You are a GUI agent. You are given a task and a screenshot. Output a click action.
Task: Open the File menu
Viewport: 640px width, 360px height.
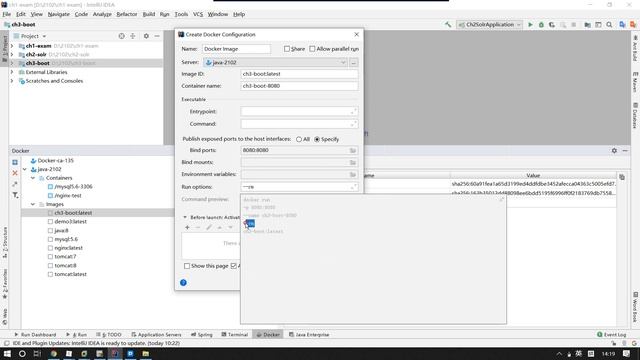(7, 14)
